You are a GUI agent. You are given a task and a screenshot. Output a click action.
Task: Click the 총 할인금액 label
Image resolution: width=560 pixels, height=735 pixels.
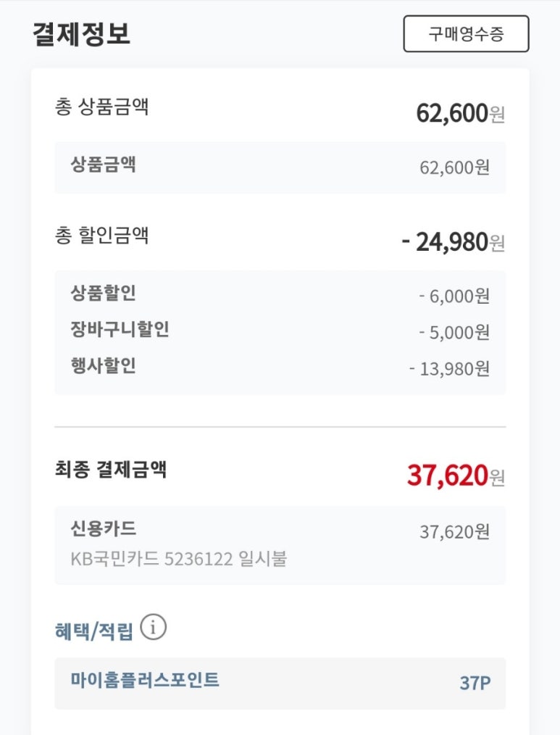coord(101,236)
